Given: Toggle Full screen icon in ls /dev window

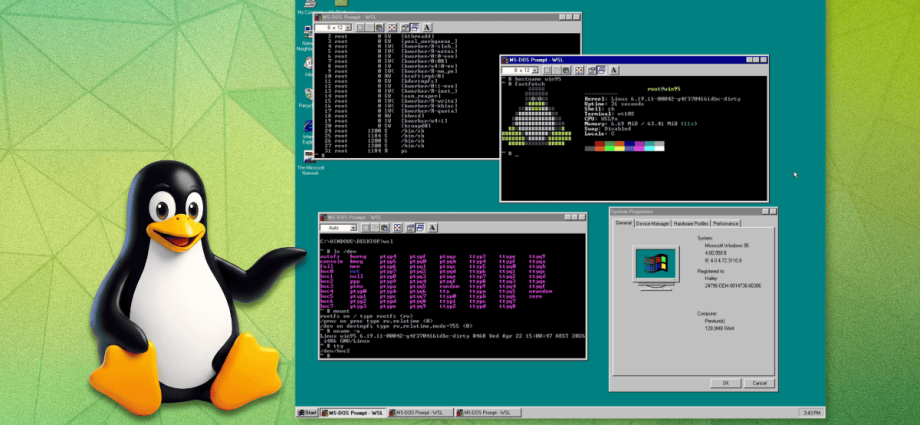Looking at the screenshot, I should 398,228.
